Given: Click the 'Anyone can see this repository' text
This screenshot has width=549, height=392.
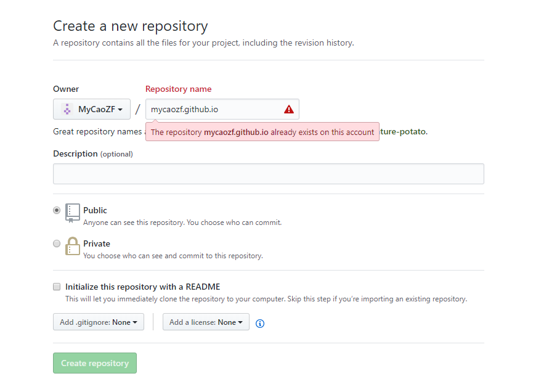Looking at the screenshot, I should tap(182, 223).
